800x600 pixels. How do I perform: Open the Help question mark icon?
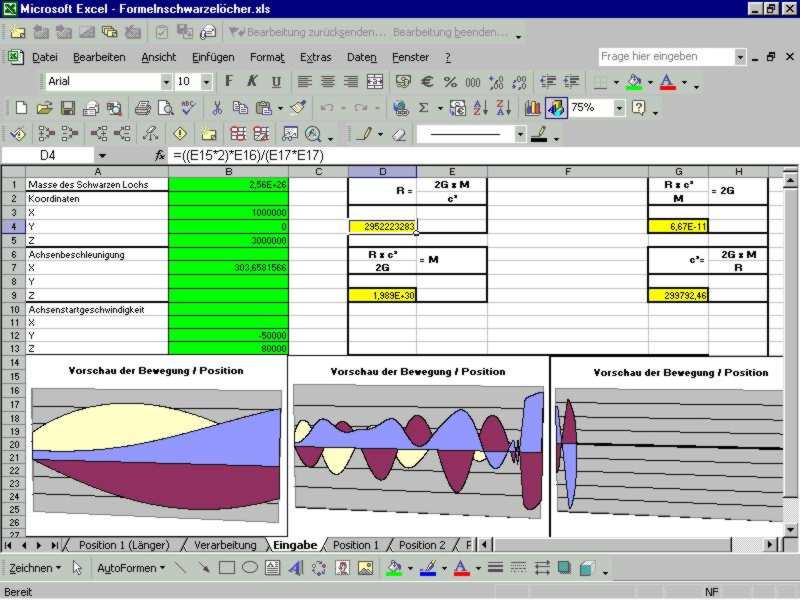[638, 108]
